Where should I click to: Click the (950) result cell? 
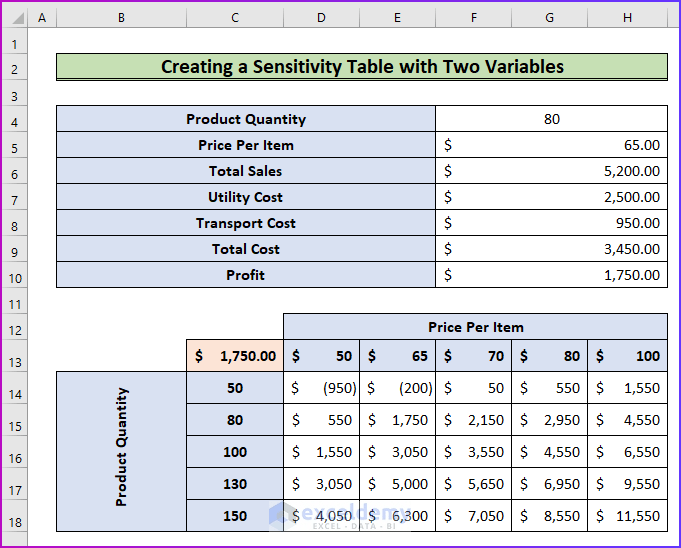coord(321,387)
